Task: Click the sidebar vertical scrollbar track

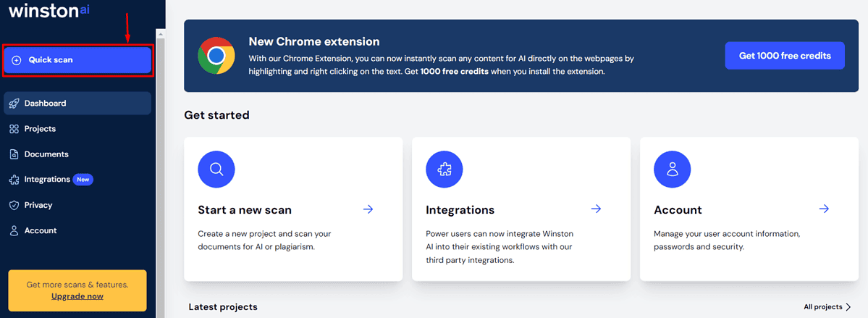Action: tap(161, 177)
